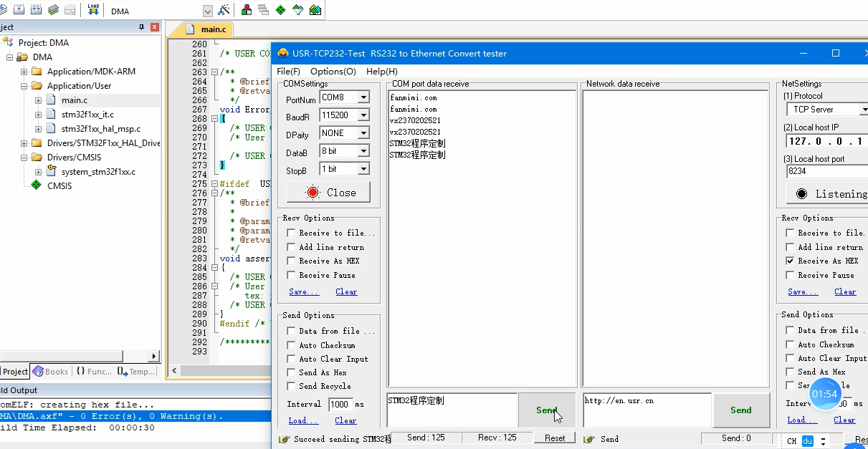Open the DMA target selection dropdown

click(x=208, y=11)
